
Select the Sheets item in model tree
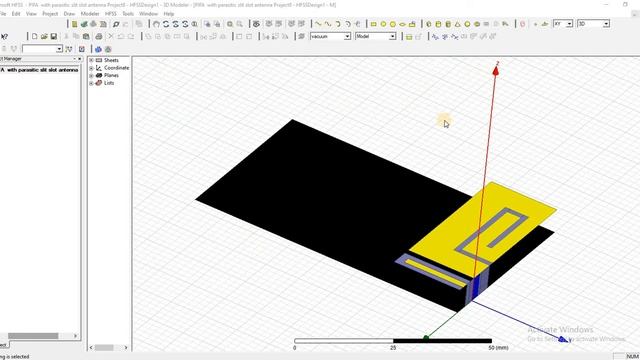[x=111, y=60]
